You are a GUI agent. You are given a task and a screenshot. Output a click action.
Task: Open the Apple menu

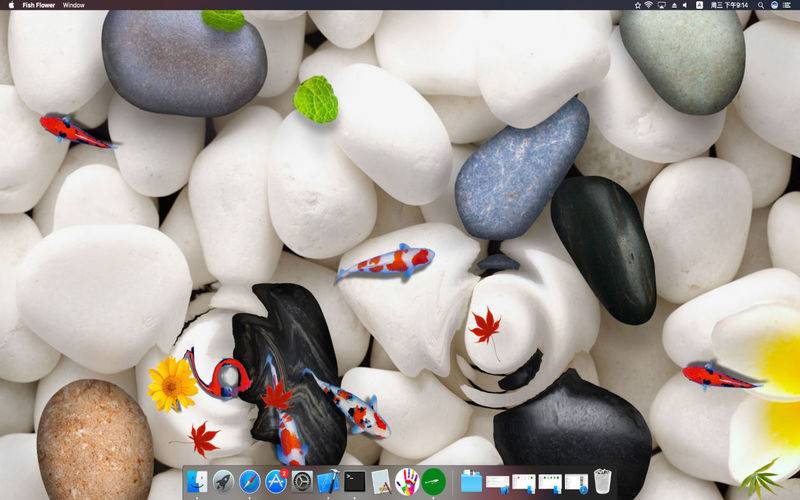(11, 5)
